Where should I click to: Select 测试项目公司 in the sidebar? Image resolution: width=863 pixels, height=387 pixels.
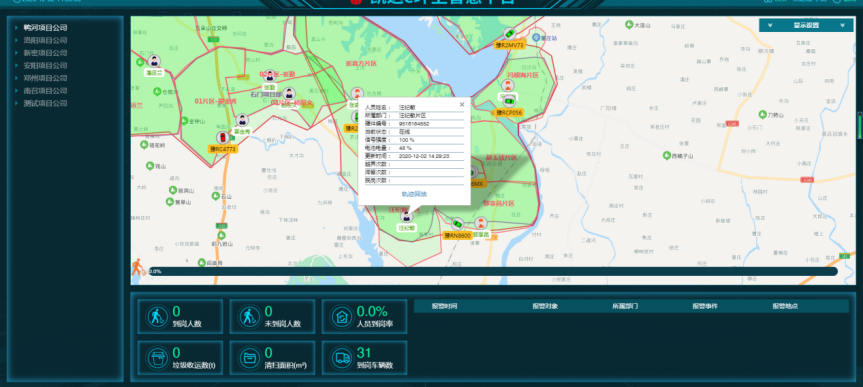[x=45, y=103]
